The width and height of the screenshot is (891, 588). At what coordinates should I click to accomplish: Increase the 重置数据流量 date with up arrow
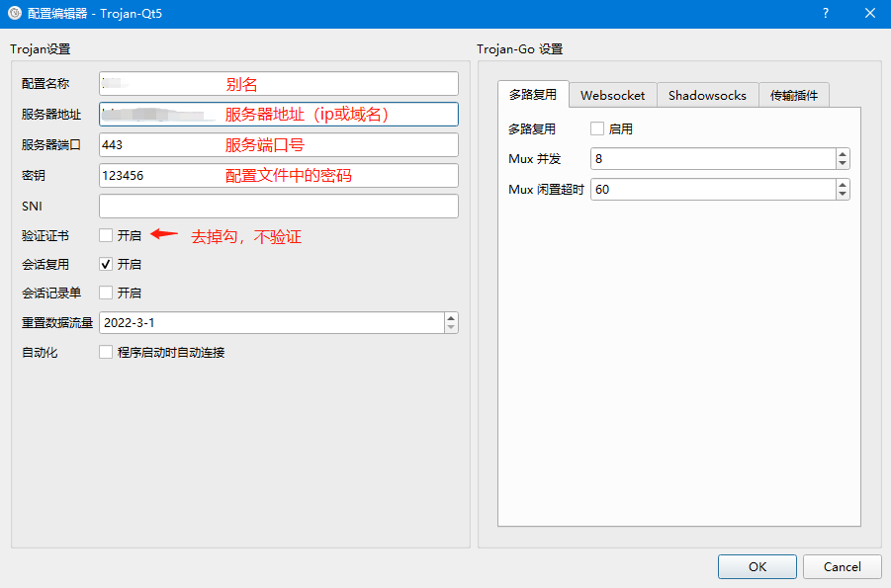coord(451,318)
